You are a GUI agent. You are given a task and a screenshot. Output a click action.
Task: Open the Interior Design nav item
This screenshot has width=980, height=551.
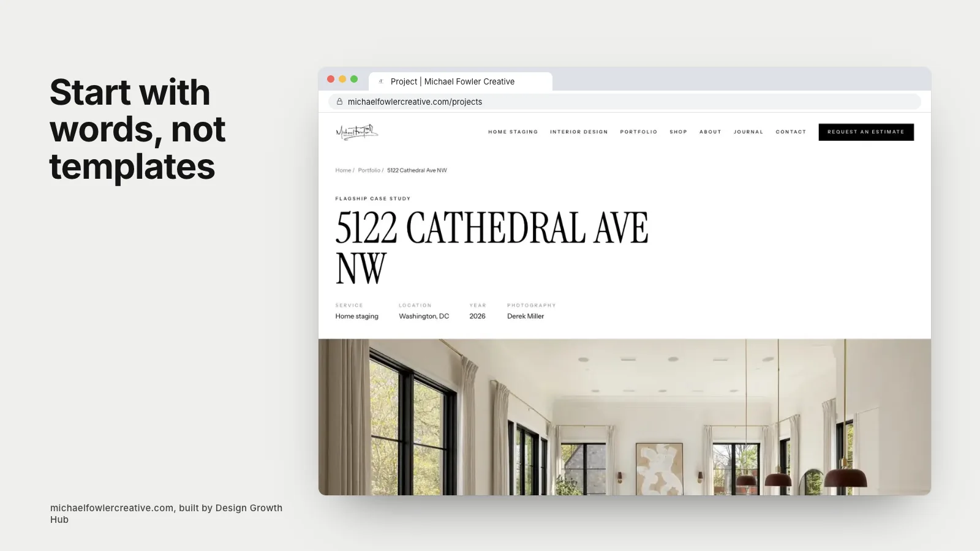pos(579,132)
